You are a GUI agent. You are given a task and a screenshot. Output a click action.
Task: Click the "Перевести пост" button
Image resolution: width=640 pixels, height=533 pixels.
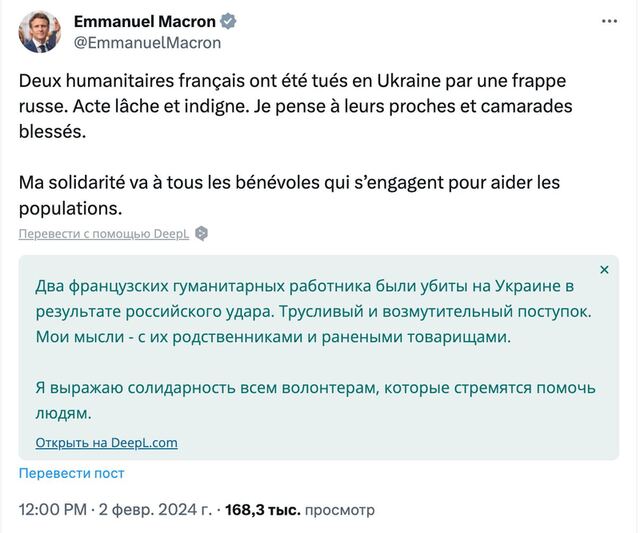coord(72,473)
